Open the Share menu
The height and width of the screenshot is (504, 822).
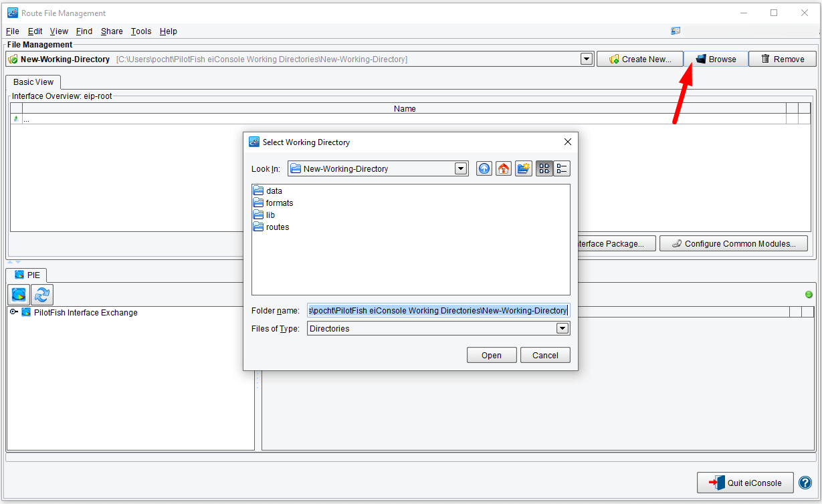112,31
